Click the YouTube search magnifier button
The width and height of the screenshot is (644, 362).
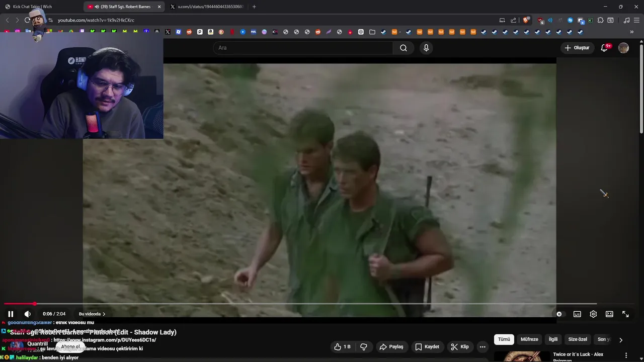click(x=404, y=48)
